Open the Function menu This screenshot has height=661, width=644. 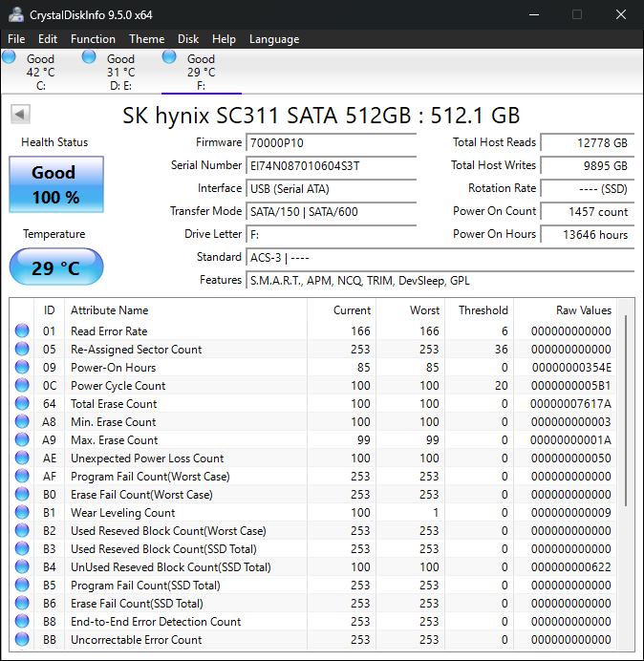tap(93, 39)
